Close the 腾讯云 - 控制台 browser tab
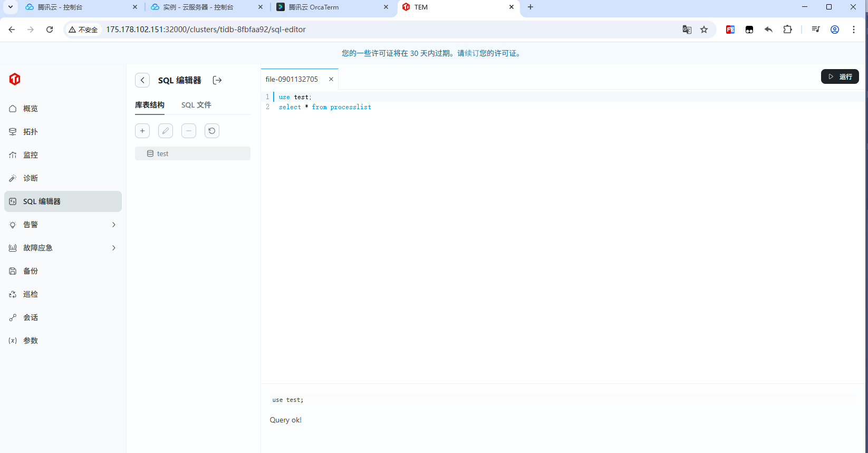Viewport: 868px width, 453px height. pos(135,7)
